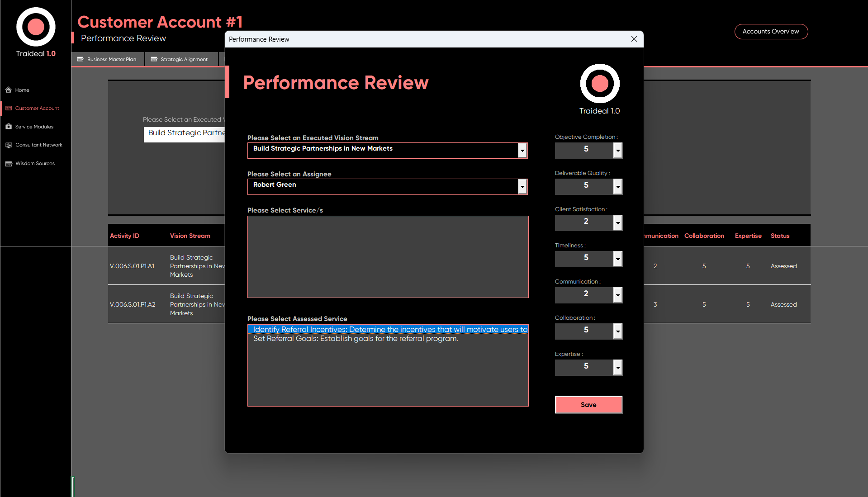
Task: Click the Customer Account sidebar icon
Action: point(9,108)
